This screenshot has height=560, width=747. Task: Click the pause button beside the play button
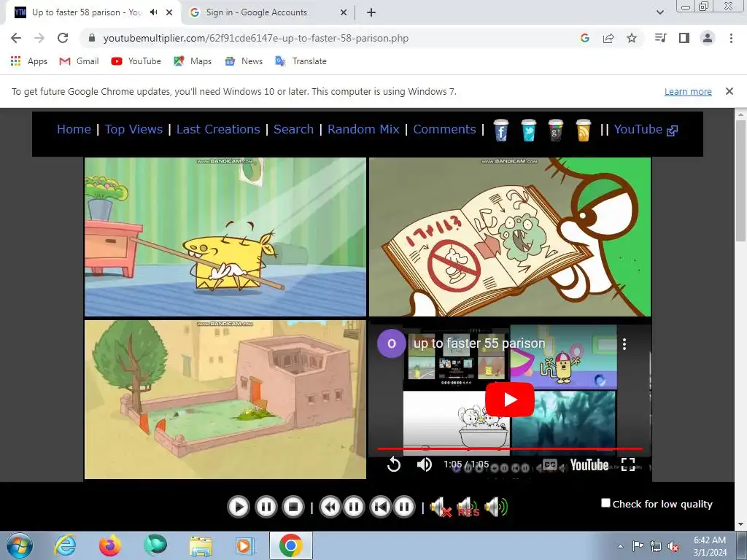tap(266, 507)
